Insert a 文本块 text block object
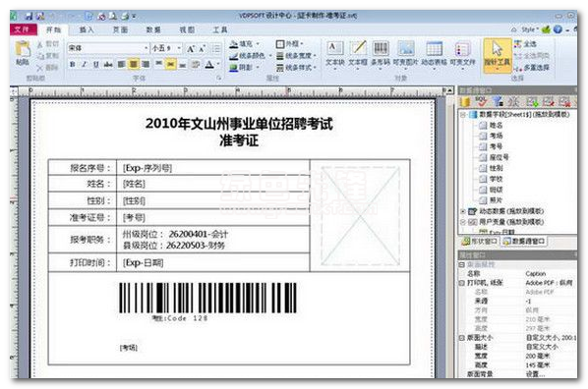This screenshot has width=588, height=389. [x=334, y=54]
